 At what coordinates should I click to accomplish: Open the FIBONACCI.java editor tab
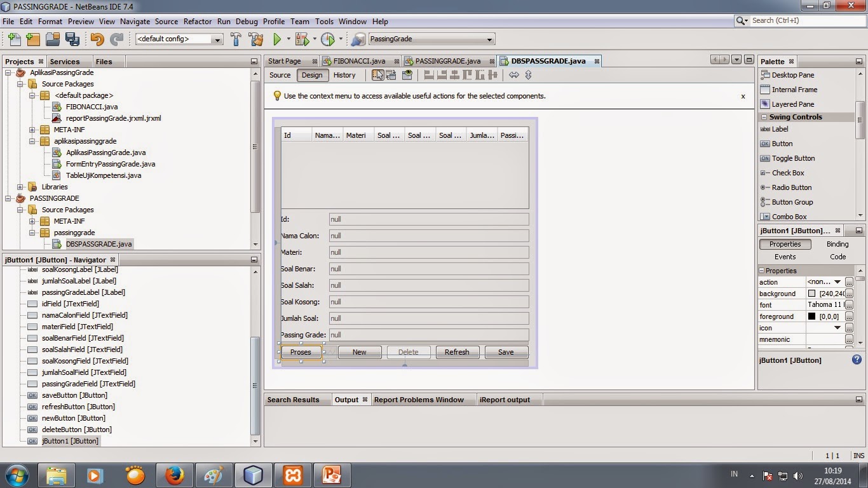coord(360,61)
